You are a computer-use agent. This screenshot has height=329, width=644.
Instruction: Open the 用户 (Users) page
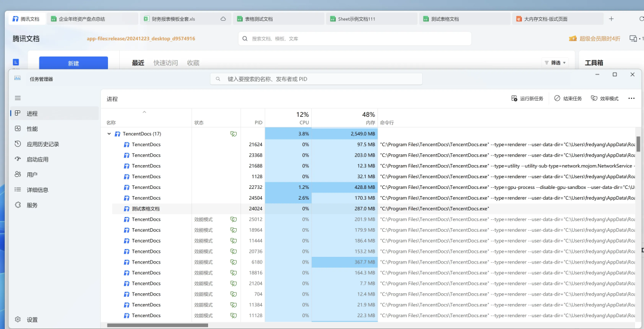coord(55,175)
